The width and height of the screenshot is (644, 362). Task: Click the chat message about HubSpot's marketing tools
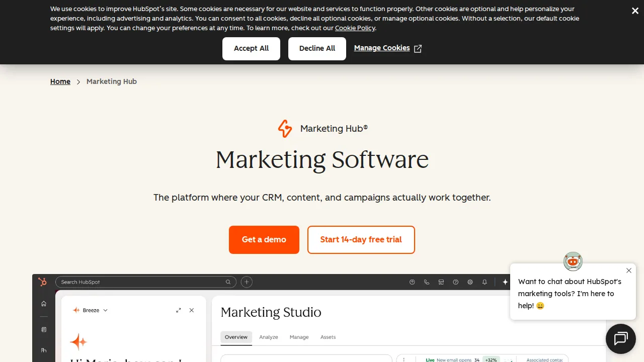[x=570, y=294]
